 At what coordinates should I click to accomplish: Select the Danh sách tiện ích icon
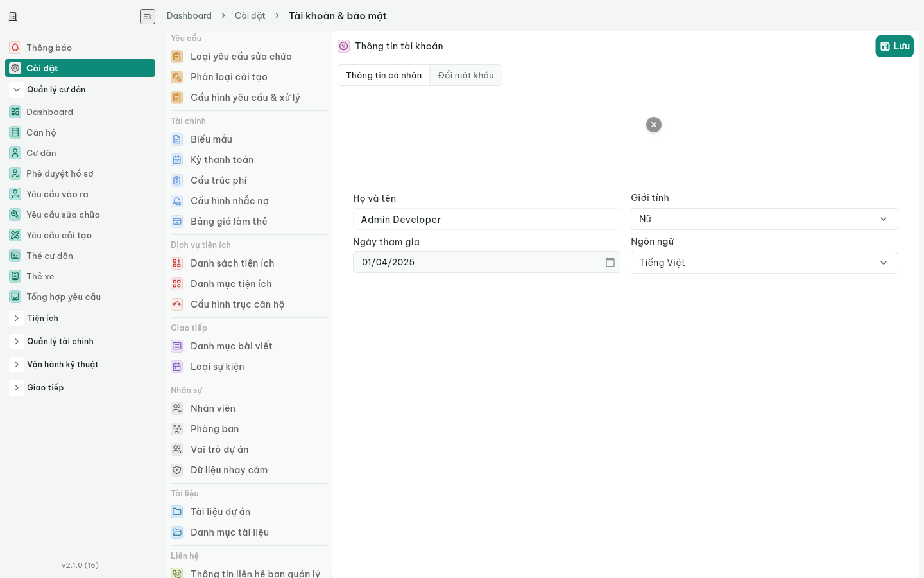point(177,263)
